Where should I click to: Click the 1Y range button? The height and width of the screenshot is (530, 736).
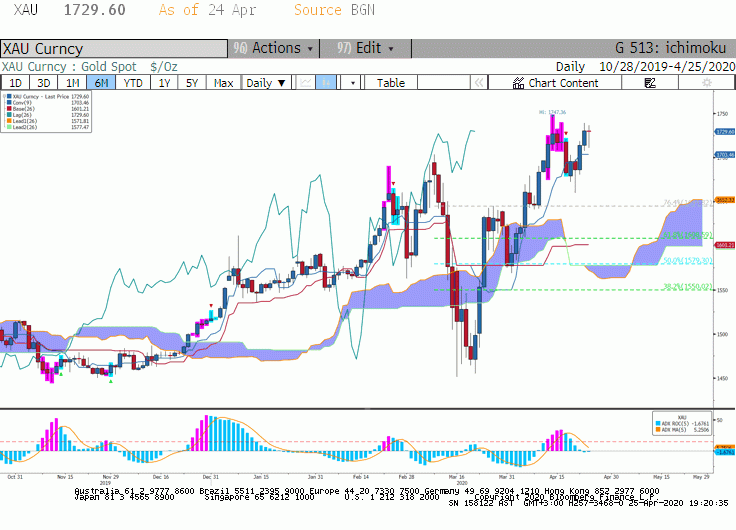tap(164, 83)
